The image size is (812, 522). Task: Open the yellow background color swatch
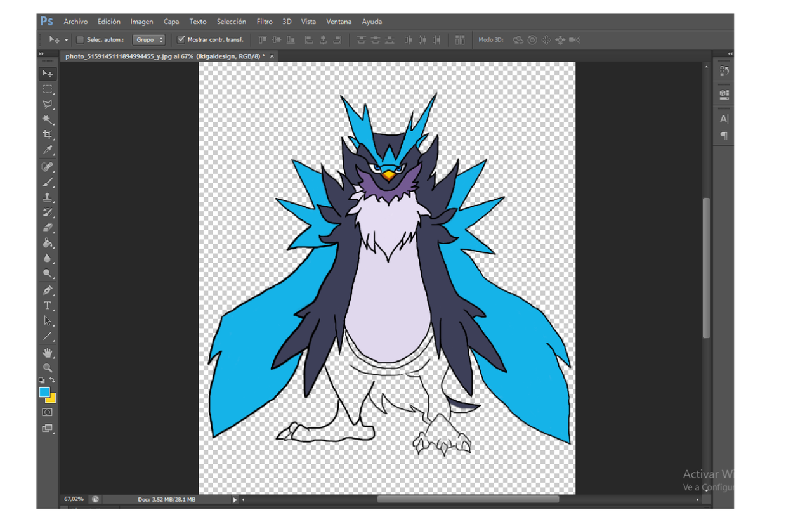52,399
